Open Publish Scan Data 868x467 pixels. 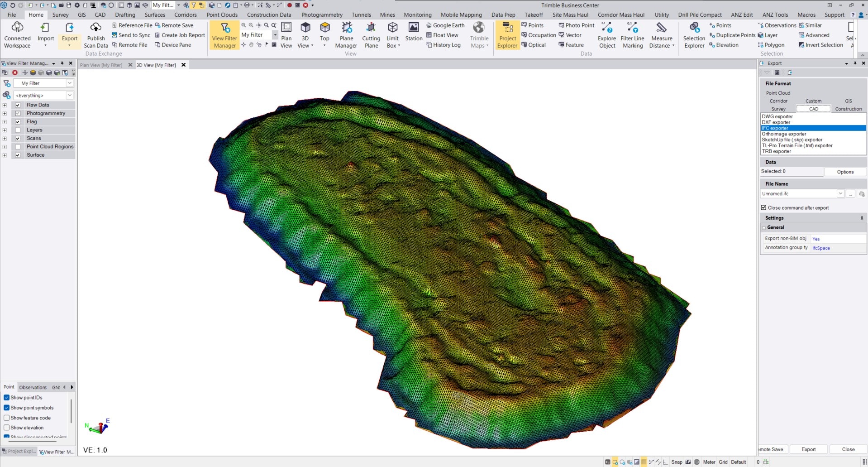[96, 35]
